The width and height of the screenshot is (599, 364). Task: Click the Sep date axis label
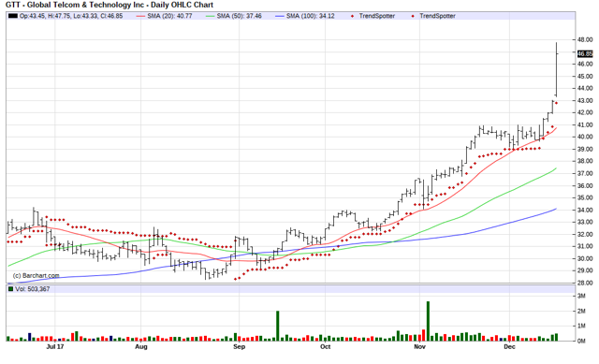pyautogui.click(x=240, y=347)
